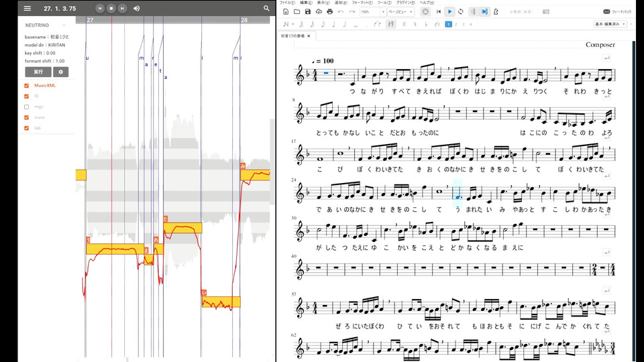Select the MusicXML layer label
The image size is (644, 362).
[45, 85]
